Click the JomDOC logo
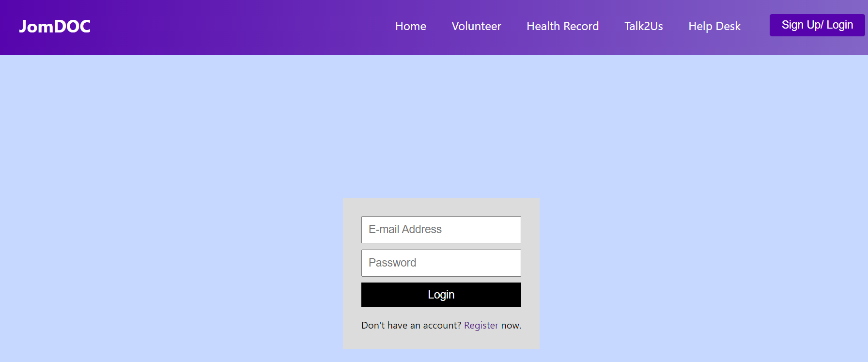 pos(55,26)
